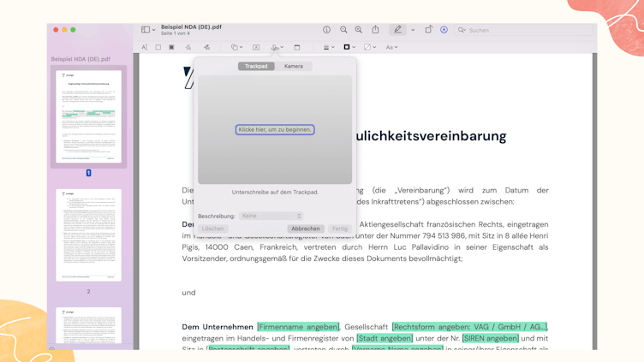The width and height of the screenshot is (644, 362).
Task: Select the Sketch tool
Action: 188,47
